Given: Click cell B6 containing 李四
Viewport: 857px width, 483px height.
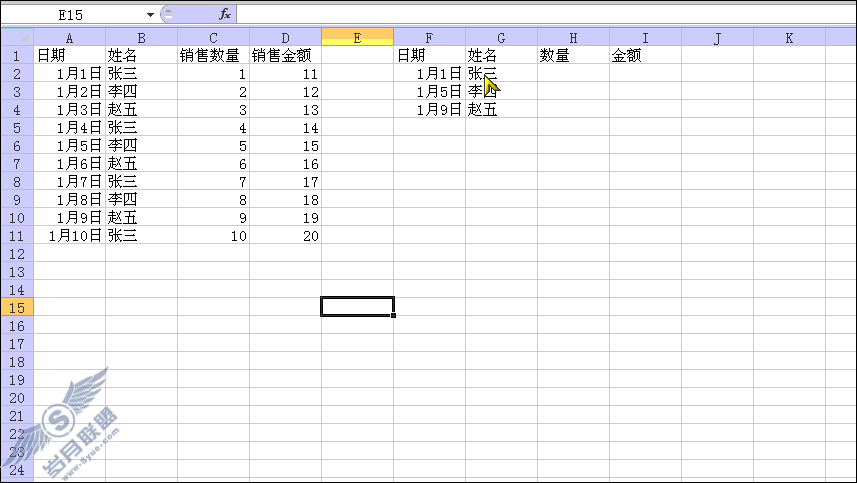Looking at the screenshot, I should pyautogui.click(x=142, y=145).
